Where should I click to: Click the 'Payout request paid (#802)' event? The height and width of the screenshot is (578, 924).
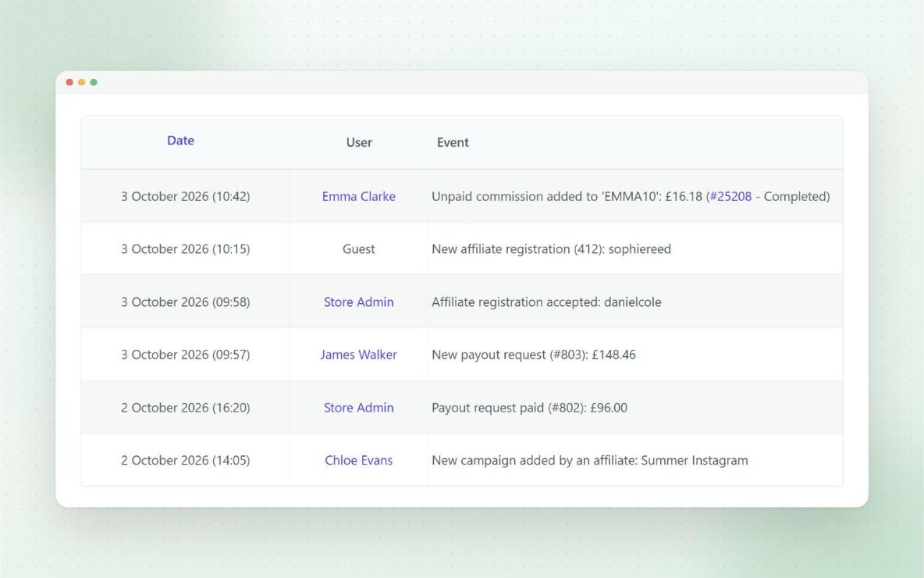(x=529, y=408)
